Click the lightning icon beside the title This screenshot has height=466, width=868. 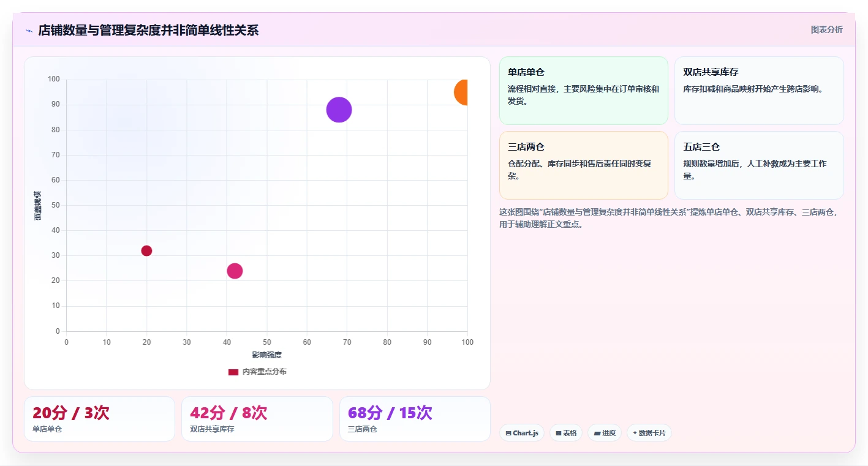pyautogui.click(x=29, y=31)
